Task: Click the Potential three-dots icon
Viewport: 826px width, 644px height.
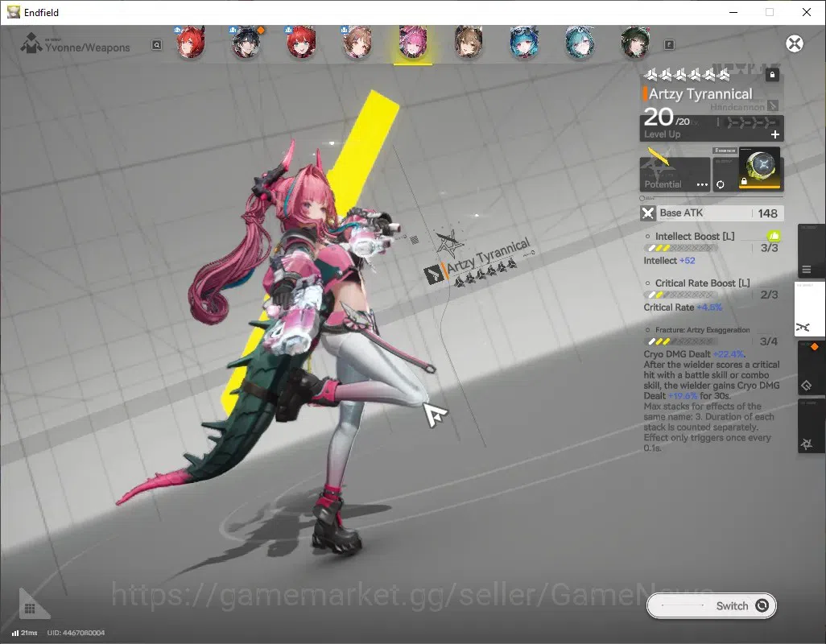Action: pyautogui.click(x=702, y=185)
